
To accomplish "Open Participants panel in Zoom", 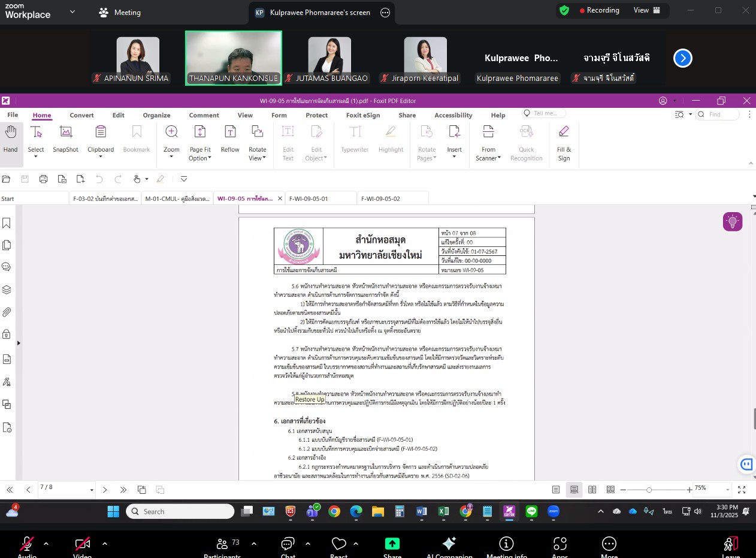I will [222, 544].
